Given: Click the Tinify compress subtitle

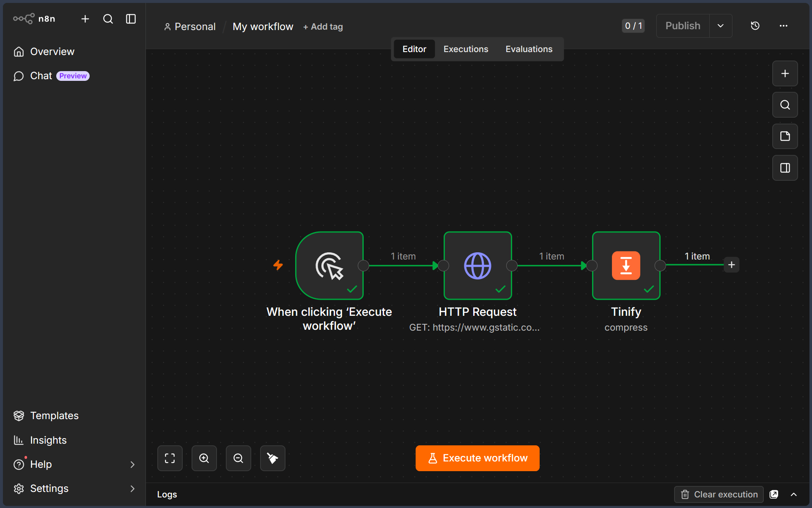Looking at the screenshot, I should [626, 328].
